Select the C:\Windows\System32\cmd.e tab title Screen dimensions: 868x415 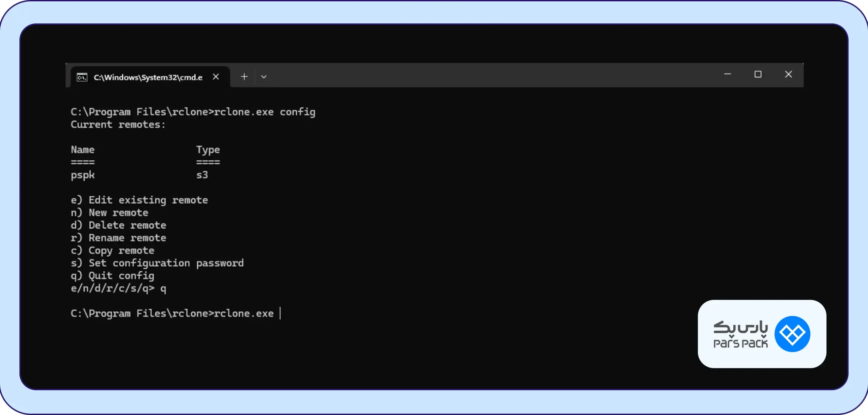148,78
